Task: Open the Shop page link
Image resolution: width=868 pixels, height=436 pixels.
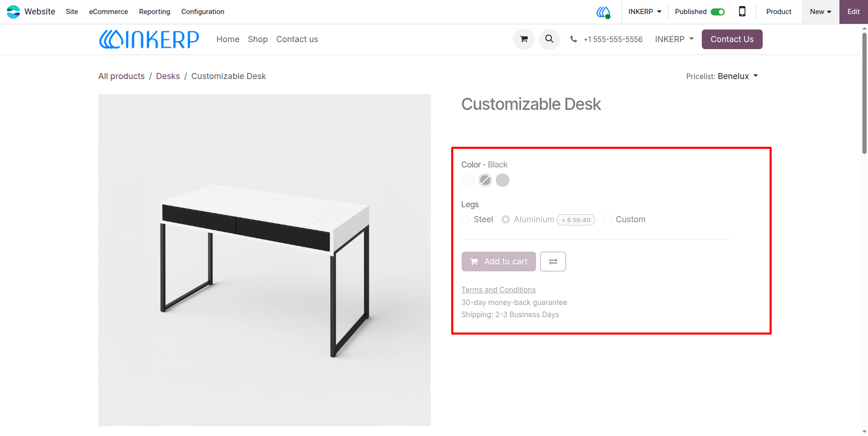Action: click(x=257, y=39)
